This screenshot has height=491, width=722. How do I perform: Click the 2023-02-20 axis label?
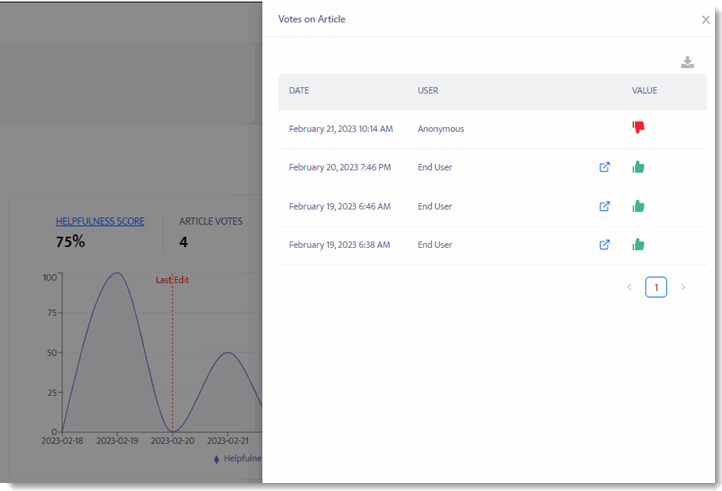173,441
